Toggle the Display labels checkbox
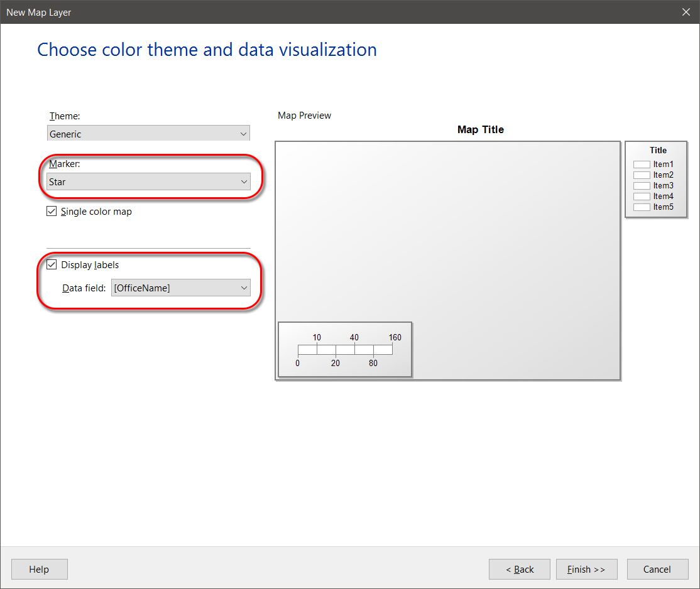Image resolution: width=700 pixels, height=589 pixels. point(52,265)
